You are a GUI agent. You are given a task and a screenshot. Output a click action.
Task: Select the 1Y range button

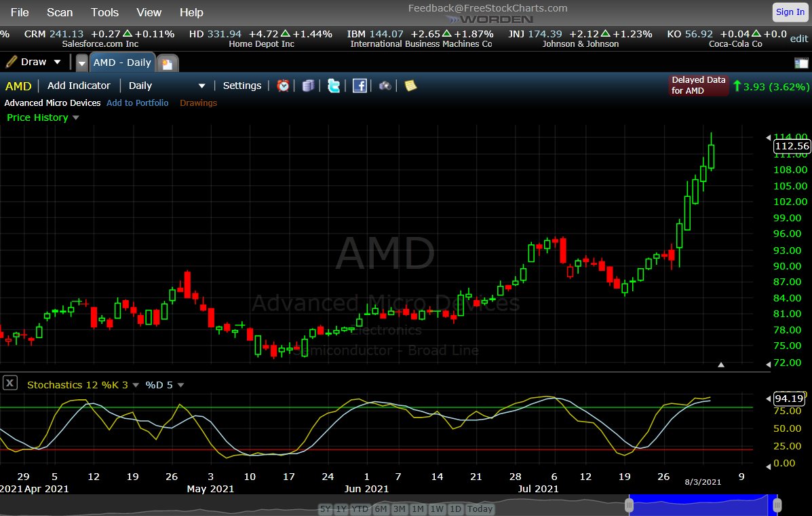pos(341,509)
